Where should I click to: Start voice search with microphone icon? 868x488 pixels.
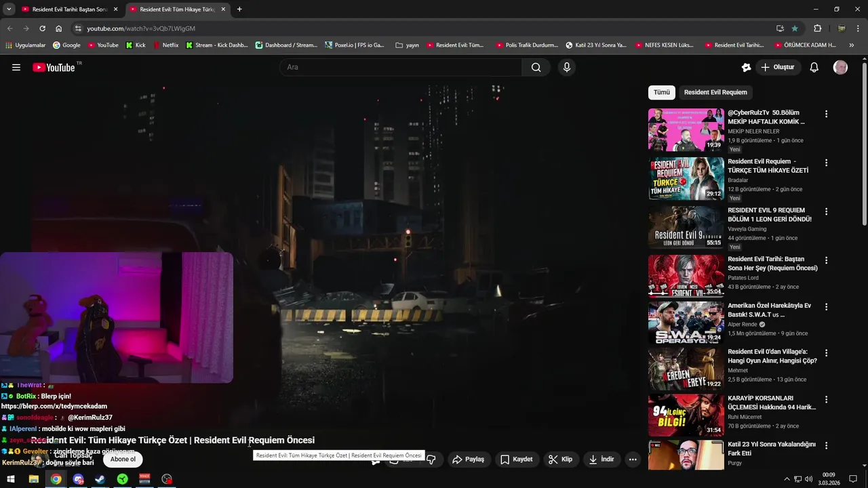pos(567,67)
